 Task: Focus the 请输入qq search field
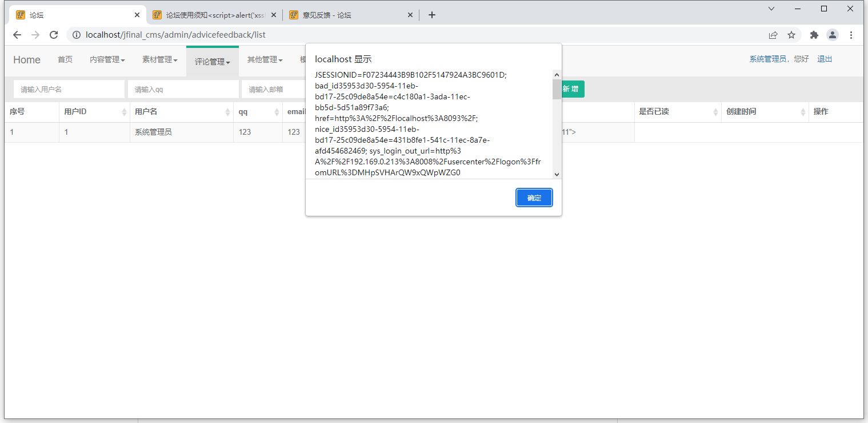click(x=183, y=89)
